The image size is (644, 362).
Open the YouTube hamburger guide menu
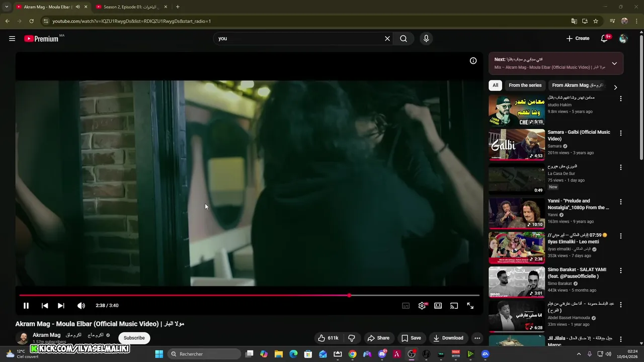pos(12,38)
